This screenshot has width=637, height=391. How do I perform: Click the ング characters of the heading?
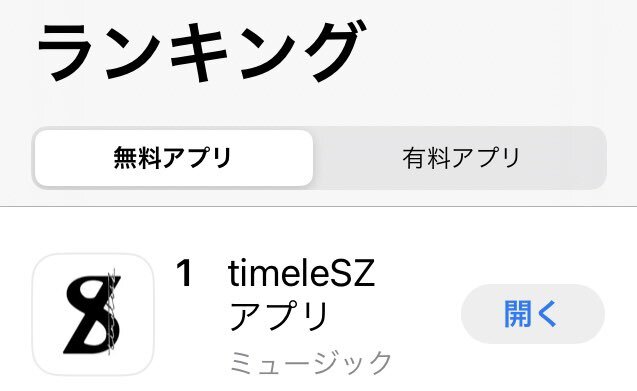pyautogui.click(x=304, y=51)
